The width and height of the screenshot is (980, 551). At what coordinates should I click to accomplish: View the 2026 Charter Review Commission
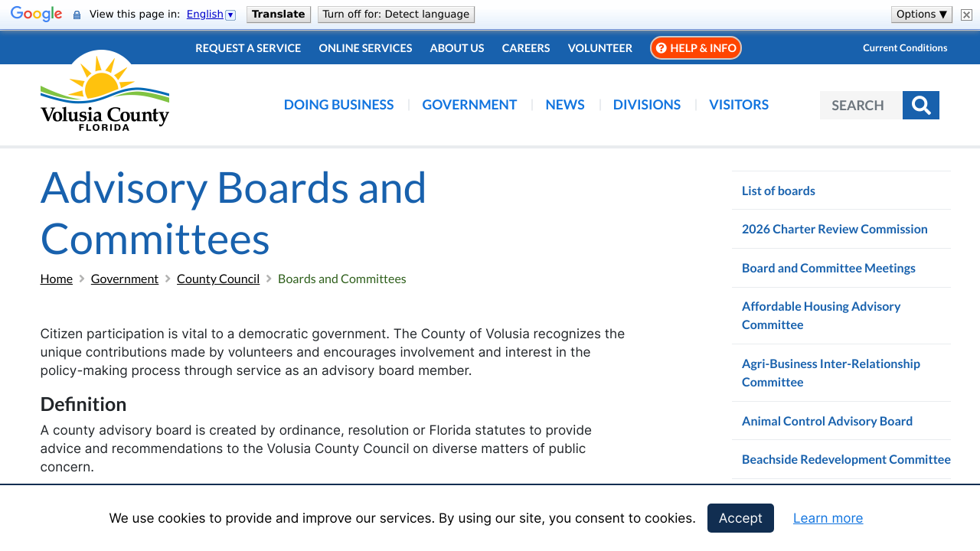835,229
